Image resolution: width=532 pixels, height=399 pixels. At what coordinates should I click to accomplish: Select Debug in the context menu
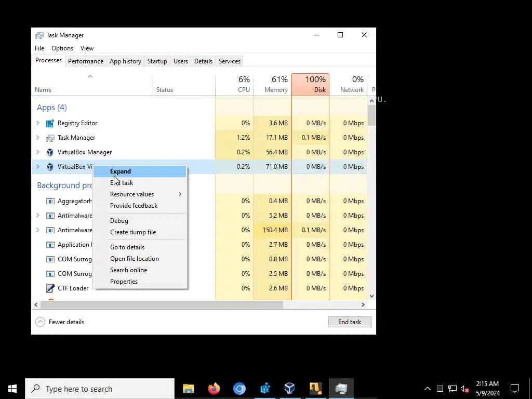(x=140, y=221)
